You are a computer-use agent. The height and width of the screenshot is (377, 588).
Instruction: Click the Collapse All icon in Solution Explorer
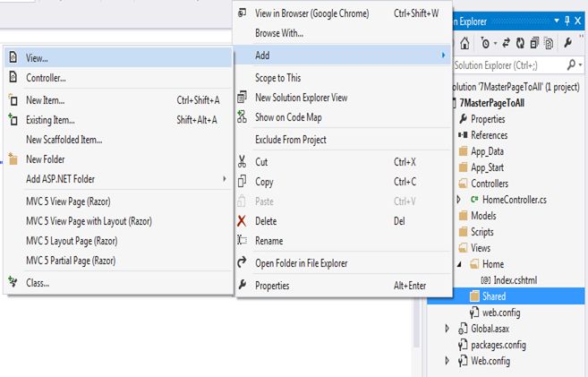tap(534, 43)
